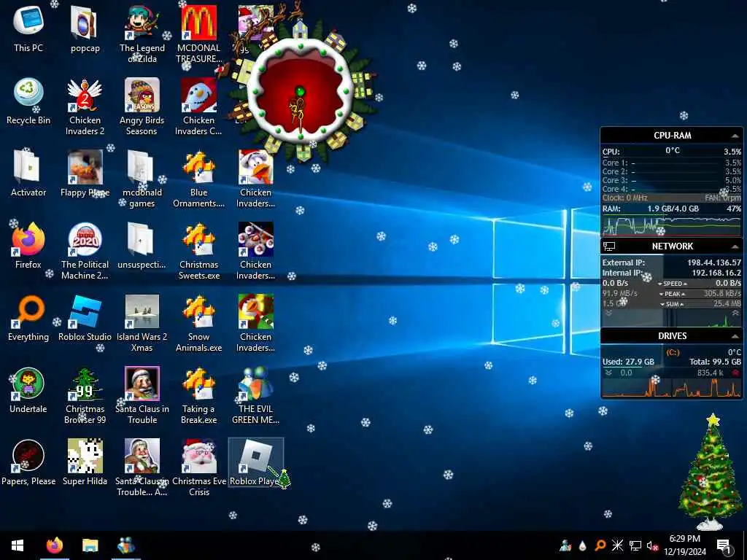The image size is (747, 560).
Task: Select the Angry Birds Seasons icon
Action: point(142,106)
